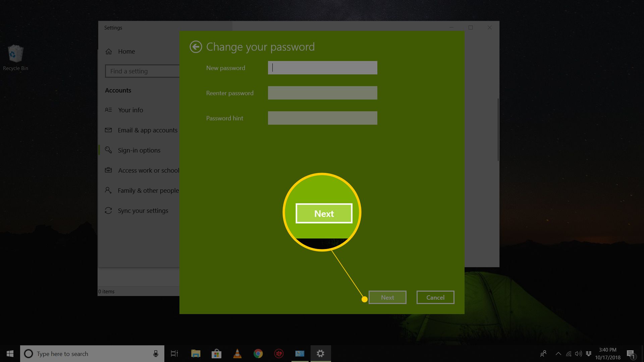
Task: Open Microsoft Store taskbar icon
Action: [x=216, y=354]
